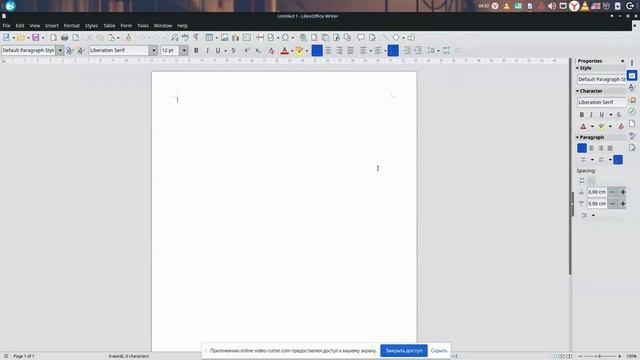Expand the font name dropdown arrow
Image resolution: width=640 pixels, height=360 pixels.
click(x=153, y=51)
